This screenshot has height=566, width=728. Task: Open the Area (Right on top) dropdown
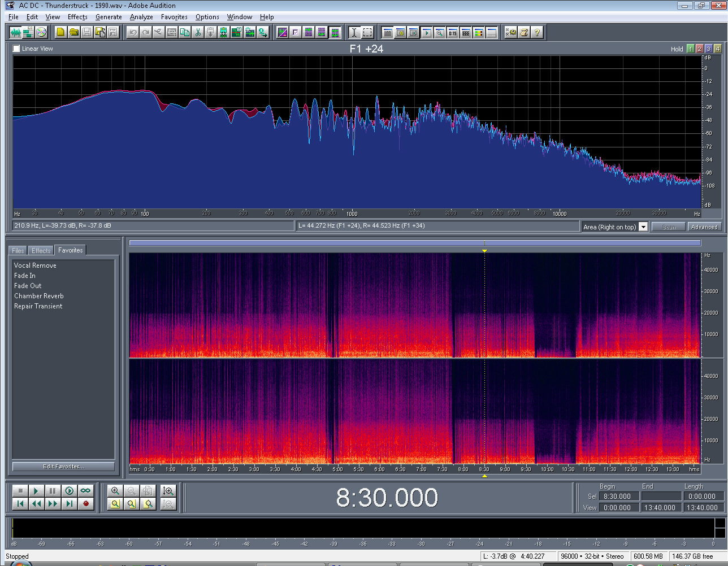pos(643,227)
